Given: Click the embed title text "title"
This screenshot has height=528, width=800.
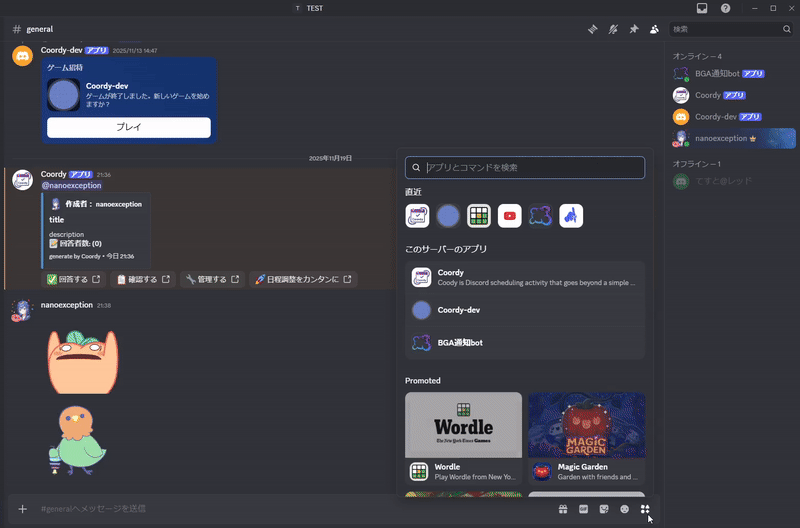Looking at the screenshot, I should click(x=57, y=220).
